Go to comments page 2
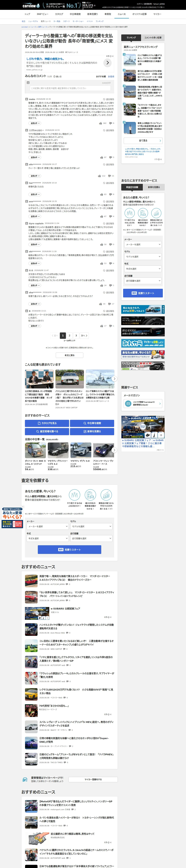The image size is (186, 868). coord(70,336)
